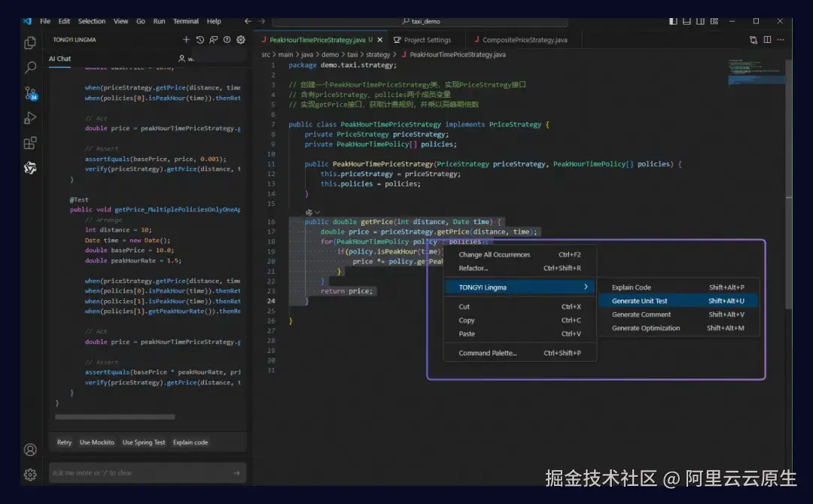Screen dimensions: 813x504
Task: Click the Use Spring Test button
Action: (x=144, y=442)
